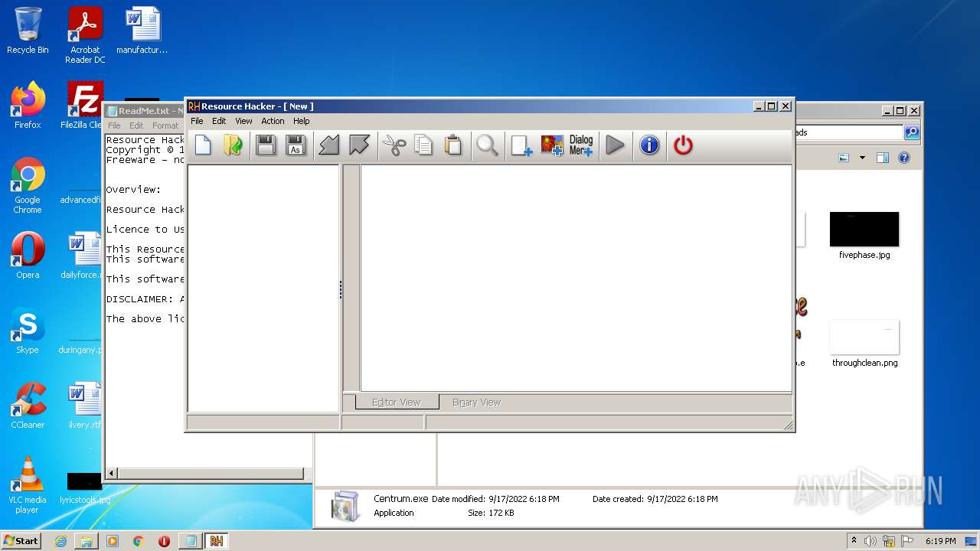The image size is (980, 551).
Task: Click the taskbar clock showing 6:19 PM
Action: (x=940, y=541)
